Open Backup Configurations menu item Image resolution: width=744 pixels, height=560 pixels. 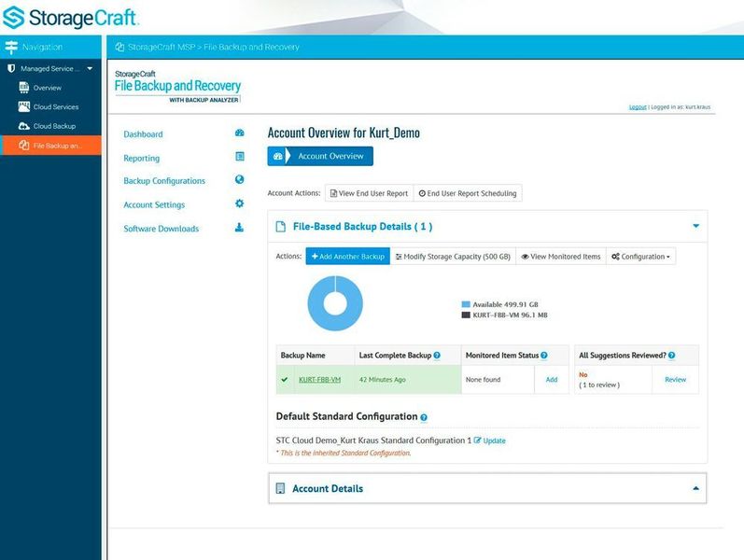164,181
